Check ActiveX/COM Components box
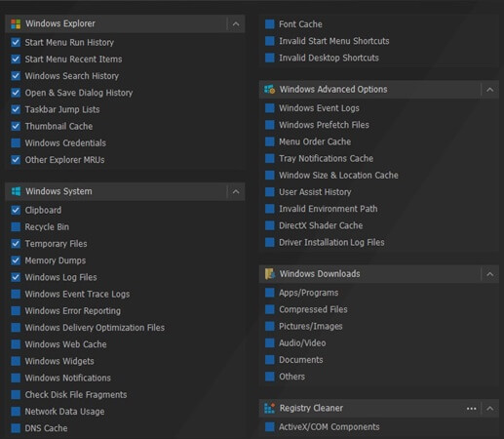The height and width of the screenshot is (439, 504). (270, 426)
